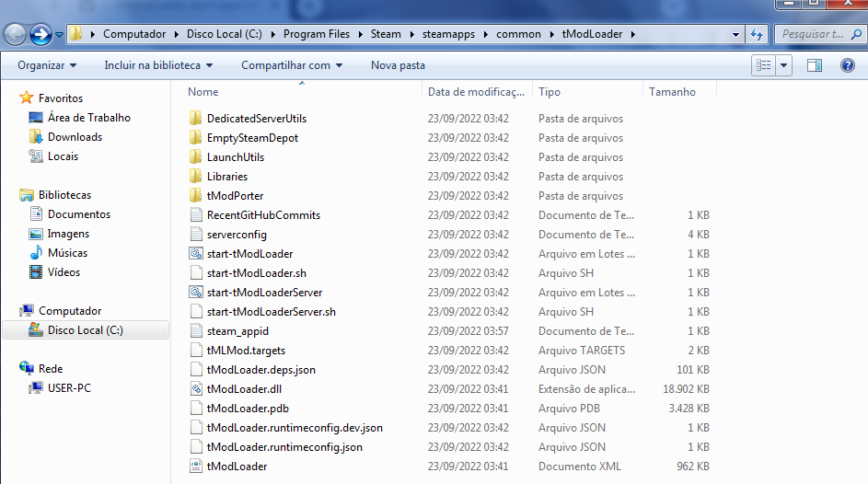The image size is (868, 484).
Task: Select Disco Local (C:) in navigation pane
Action: (x=86, y=330)
